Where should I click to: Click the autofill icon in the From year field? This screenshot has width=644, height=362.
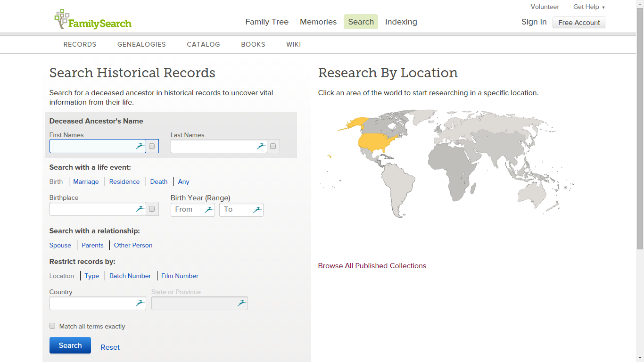pyautogui.click(x=208, y=210)
